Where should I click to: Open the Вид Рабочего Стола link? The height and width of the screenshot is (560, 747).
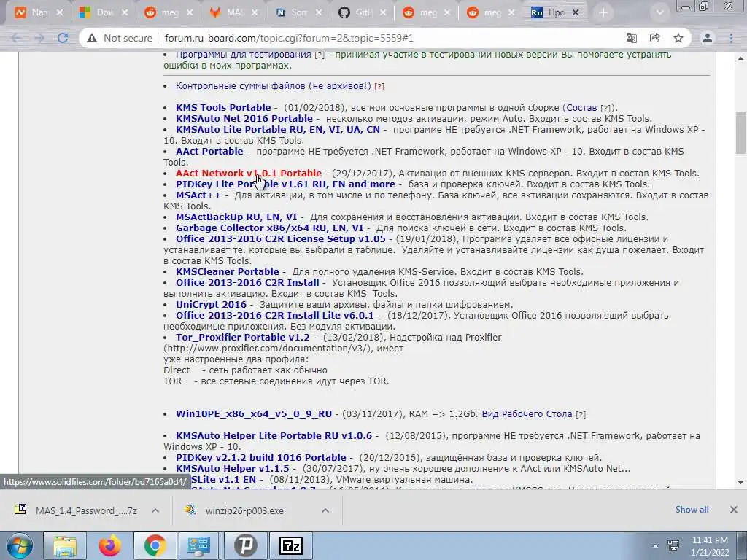coord(527,414)
